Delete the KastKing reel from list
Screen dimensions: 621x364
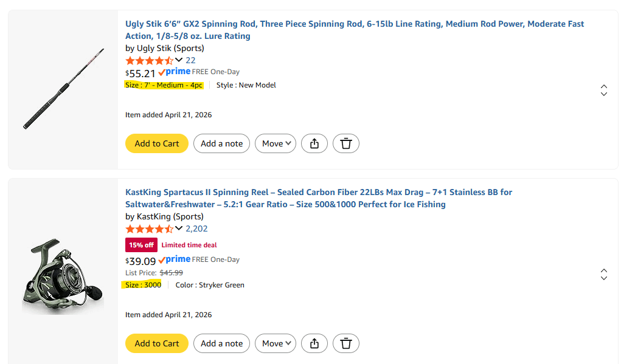pyautogui.click(x=346, y=343)
